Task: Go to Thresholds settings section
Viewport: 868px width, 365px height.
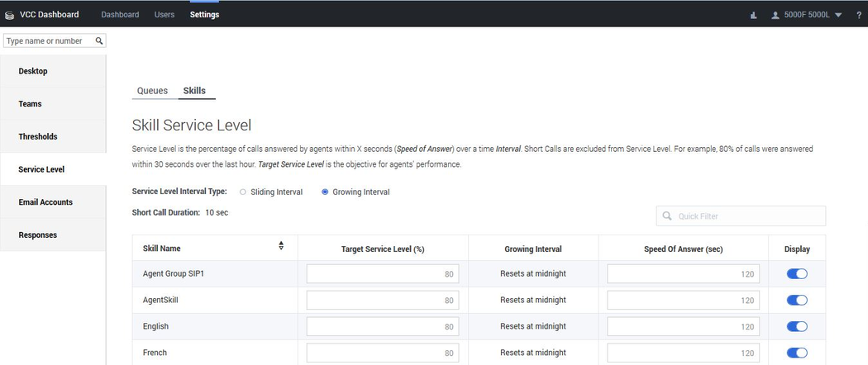Action: pyautogui.click(x=38, y=136)
